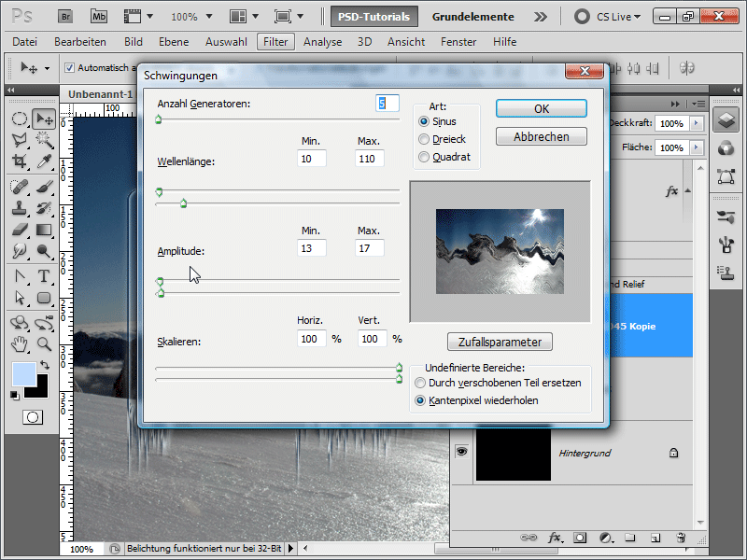Viewport: 747px width, 560px height.
Task: Select the Elliptical Marquee tool
Action: (x=19, y=119)
